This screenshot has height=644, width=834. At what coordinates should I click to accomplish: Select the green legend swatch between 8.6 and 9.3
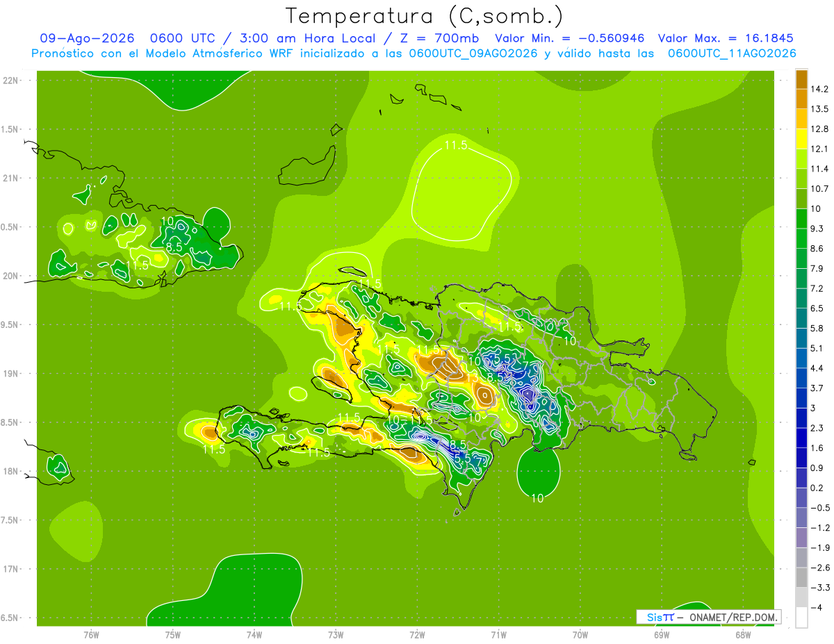click(x=801, y=238)
